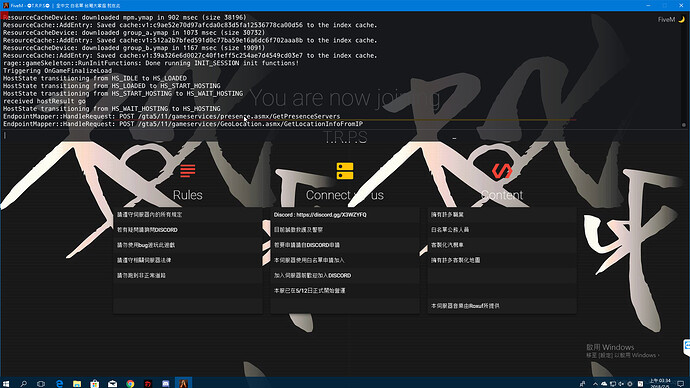Open the Action Center notification icon
The height and width of the screenshot is (388, 690).
click(680, 384)
